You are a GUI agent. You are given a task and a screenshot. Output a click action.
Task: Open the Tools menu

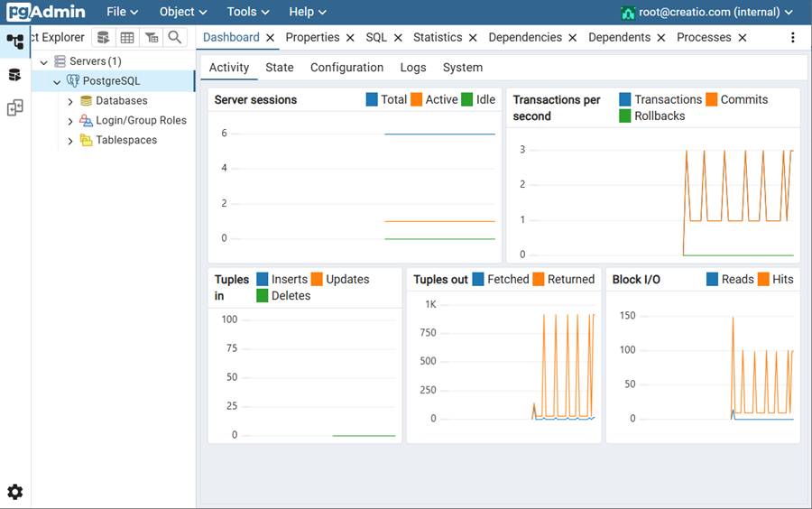tap(248, 12)
